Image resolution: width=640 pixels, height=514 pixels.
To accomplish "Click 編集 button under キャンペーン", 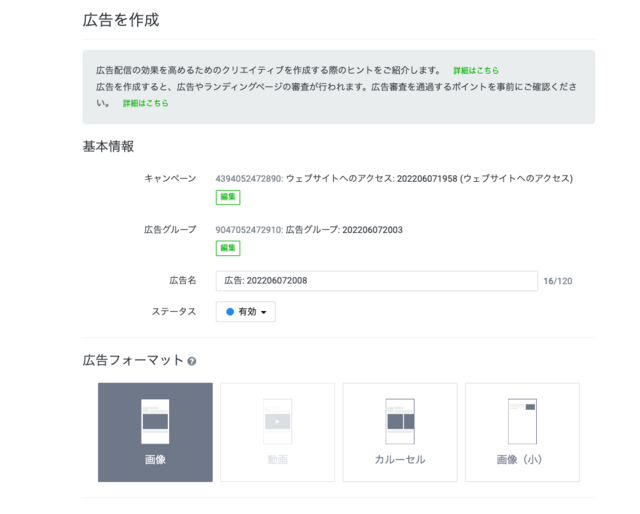I will (228, 197).
